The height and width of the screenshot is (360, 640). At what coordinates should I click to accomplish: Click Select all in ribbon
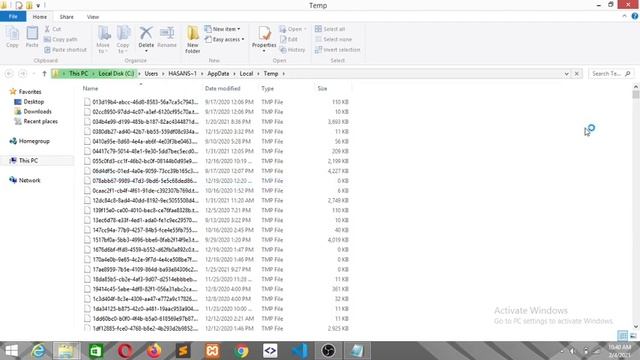point(330,29)
